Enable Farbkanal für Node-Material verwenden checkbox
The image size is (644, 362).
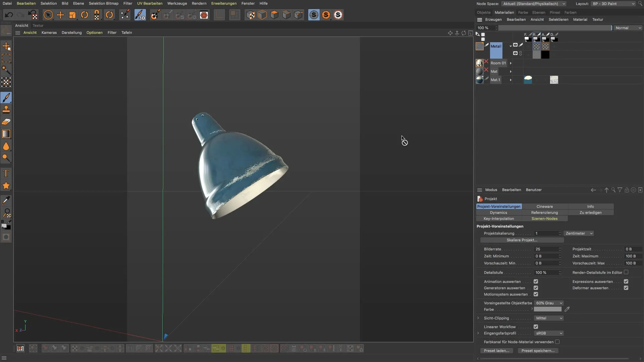pos(557,342)
